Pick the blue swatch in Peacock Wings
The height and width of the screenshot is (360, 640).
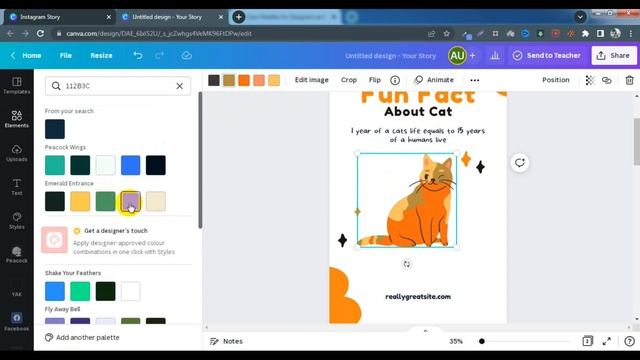click(131, 165)
